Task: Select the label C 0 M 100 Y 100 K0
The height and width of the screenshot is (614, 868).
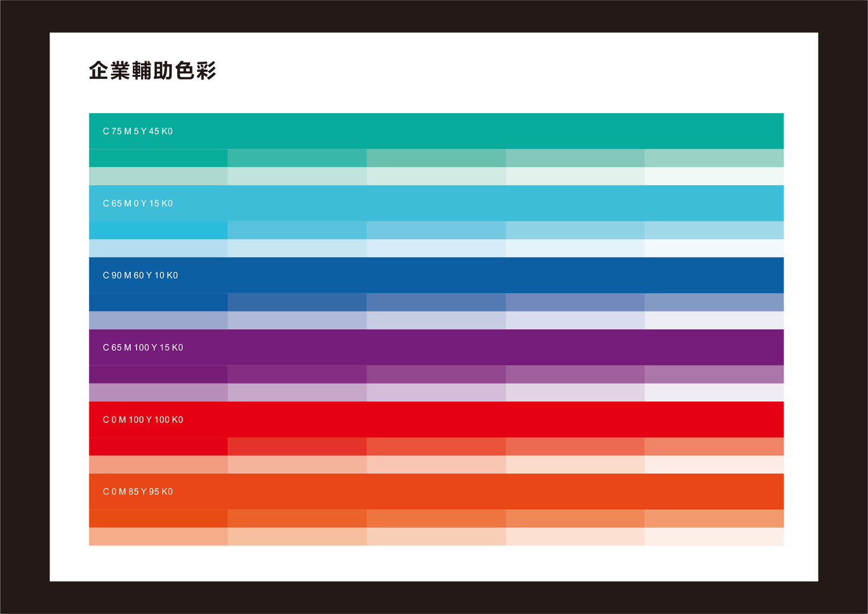Action: tap(143, 420)
